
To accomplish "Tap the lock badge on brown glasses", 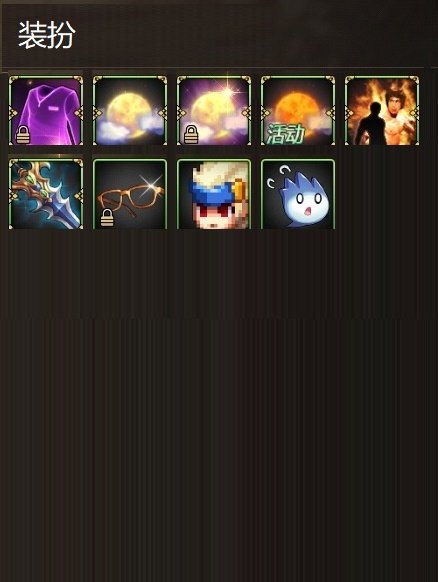I will tap(107, 218).
